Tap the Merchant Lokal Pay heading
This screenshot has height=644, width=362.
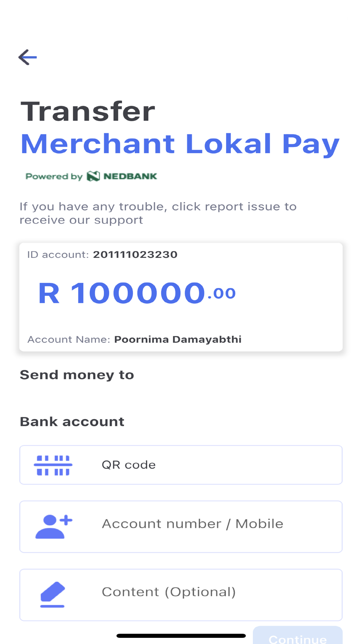pos(180,144)
